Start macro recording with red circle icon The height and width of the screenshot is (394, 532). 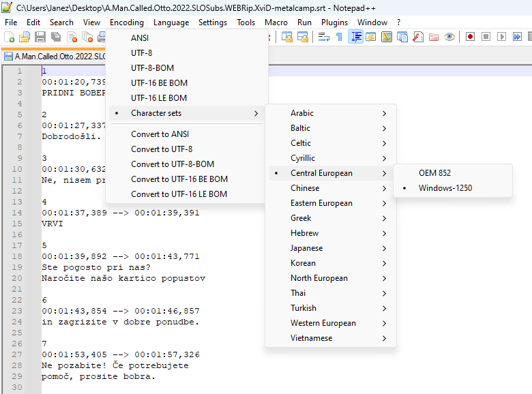click(x=471, y=37)
